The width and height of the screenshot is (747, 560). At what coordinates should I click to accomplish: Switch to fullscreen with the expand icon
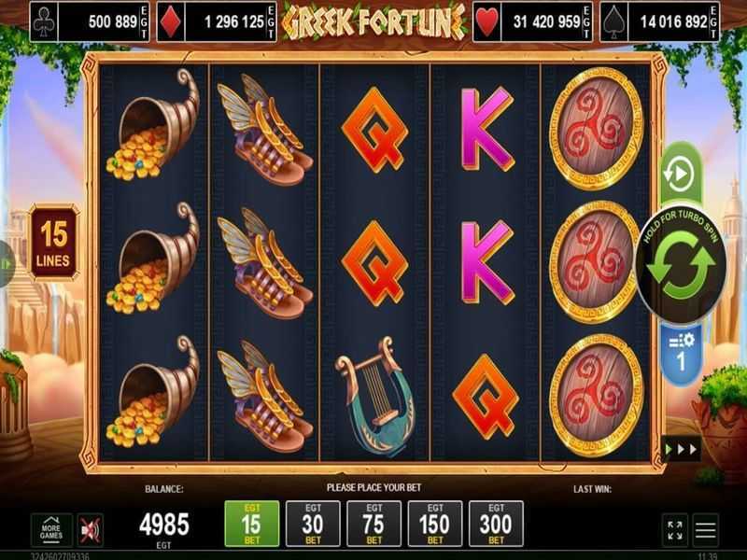(674, 530)
